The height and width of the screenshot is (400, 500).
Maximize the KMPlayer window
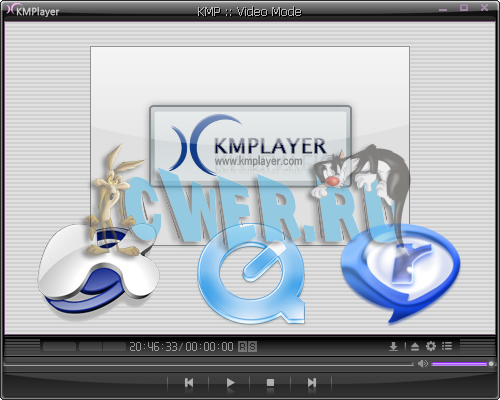(x=464, y=8)
